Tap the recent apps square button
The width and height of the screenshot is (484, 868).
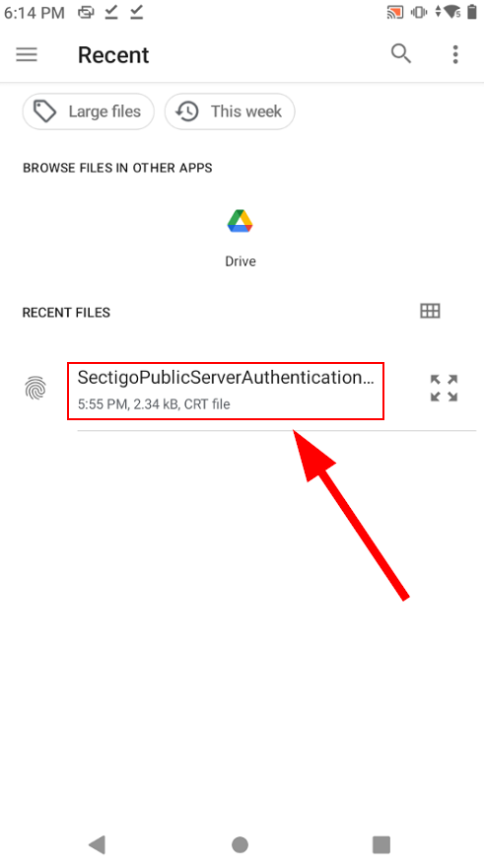pos(381,844)
